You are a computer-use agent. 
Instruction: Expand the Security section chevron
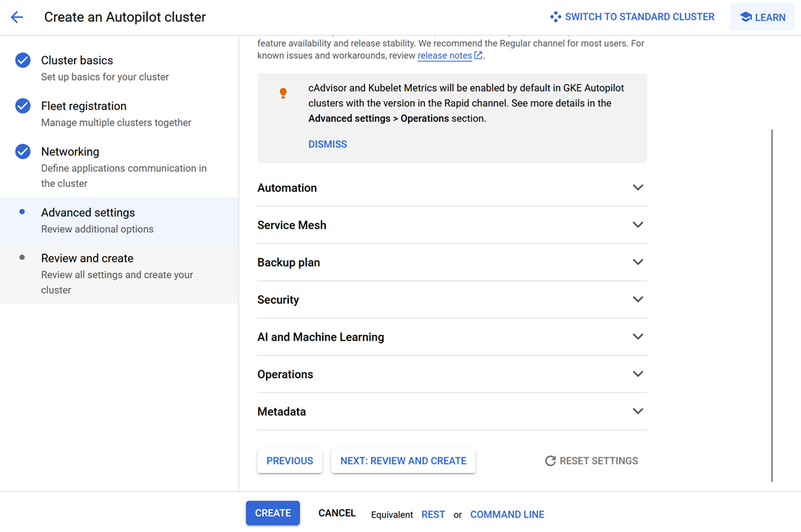(638, 299)
